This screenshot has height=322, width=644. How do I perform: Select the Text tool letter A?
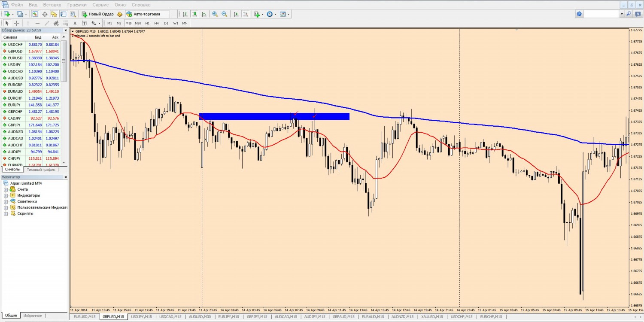click(75, 23)
